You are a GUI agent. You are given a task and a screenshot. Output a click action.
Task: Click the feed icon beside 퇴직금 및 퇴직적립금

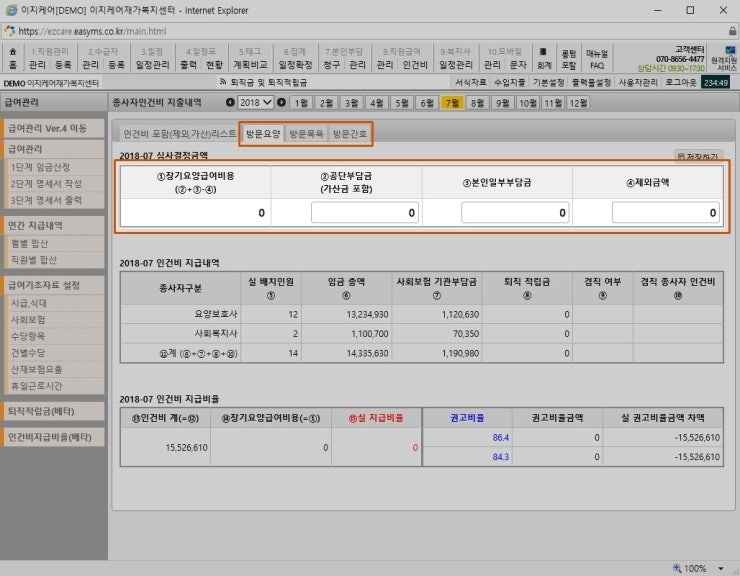pyautogui.click(x=223, y=82)
